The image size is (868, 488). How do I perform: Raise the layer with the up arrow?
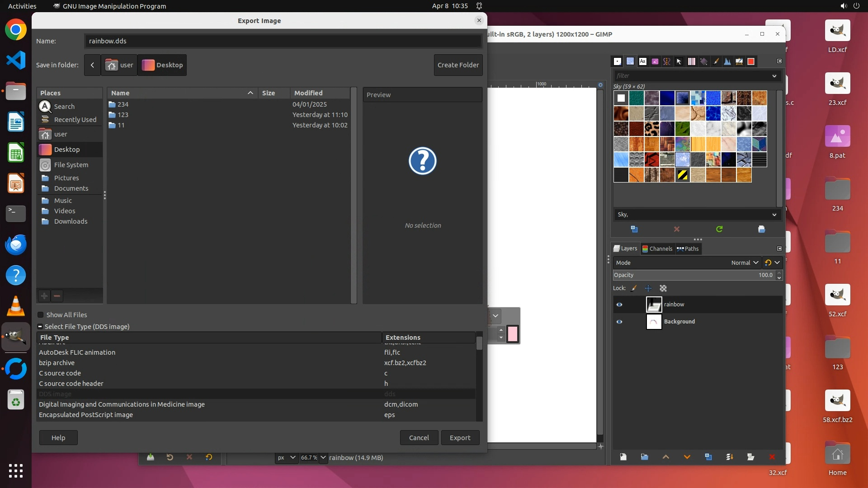click(666, 457)
